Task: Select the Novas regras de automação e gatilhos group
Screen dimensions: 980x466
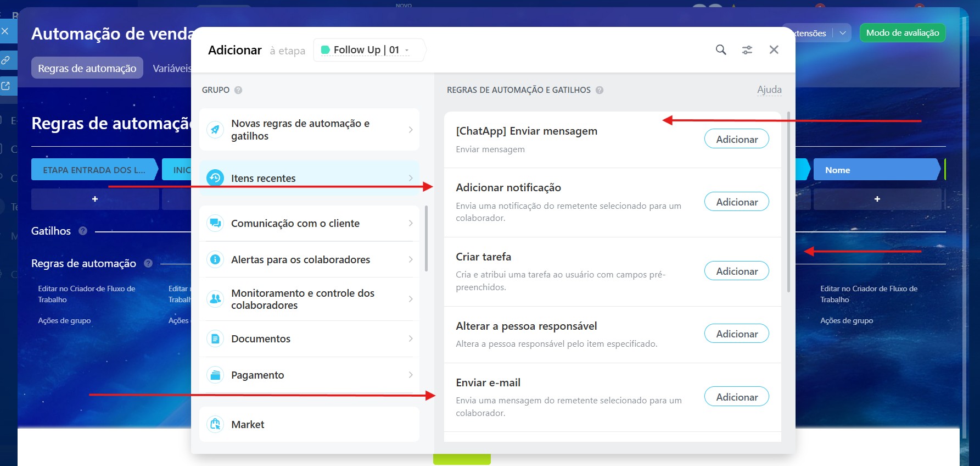Action: click(x=309, y=130)
